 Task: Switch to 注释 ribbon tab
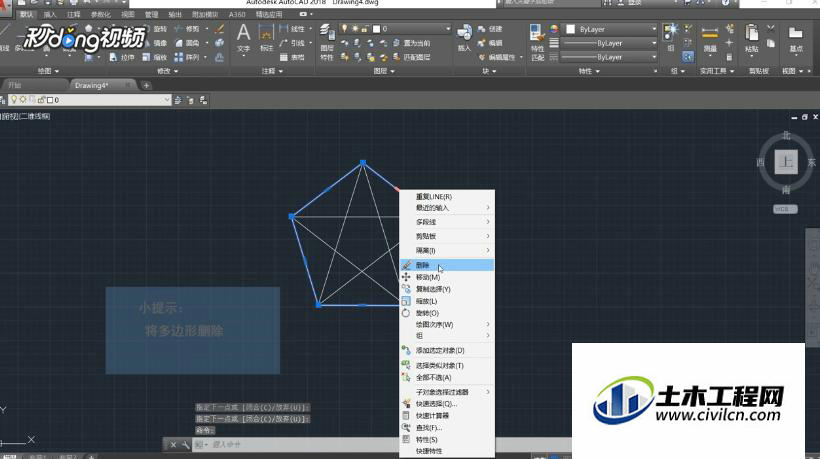74,14
